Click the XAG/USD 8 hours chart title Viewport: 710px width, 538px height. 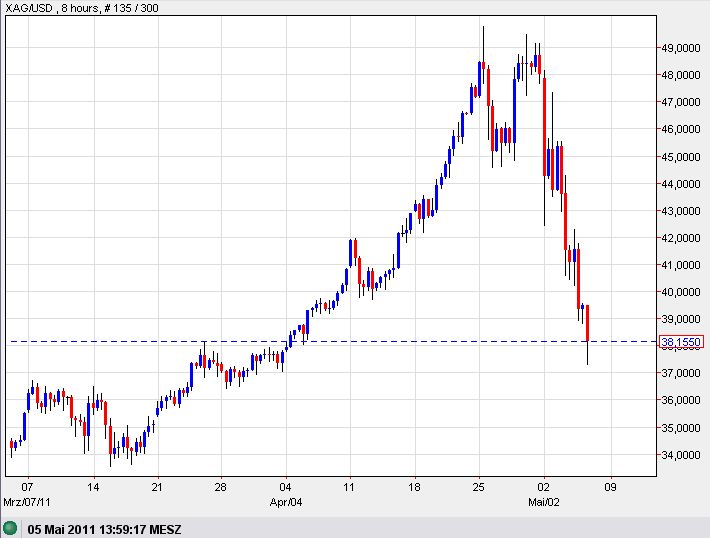(82, 8)
